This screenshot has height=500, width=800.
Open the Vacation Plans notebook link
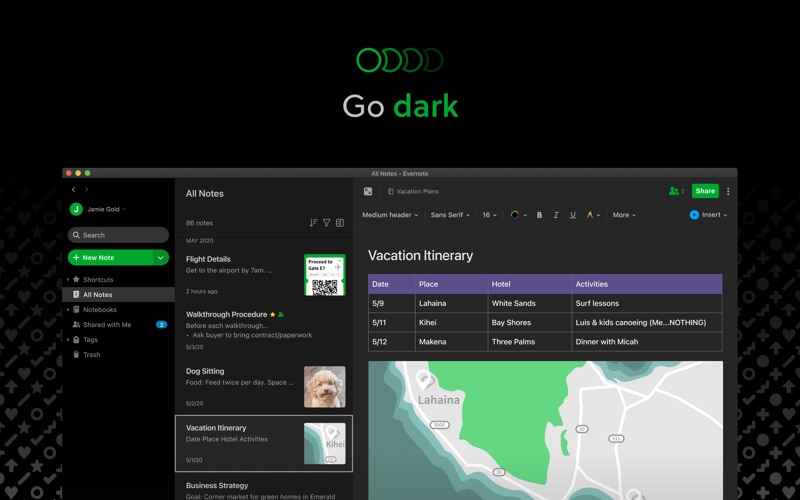[x=413, y=191]
